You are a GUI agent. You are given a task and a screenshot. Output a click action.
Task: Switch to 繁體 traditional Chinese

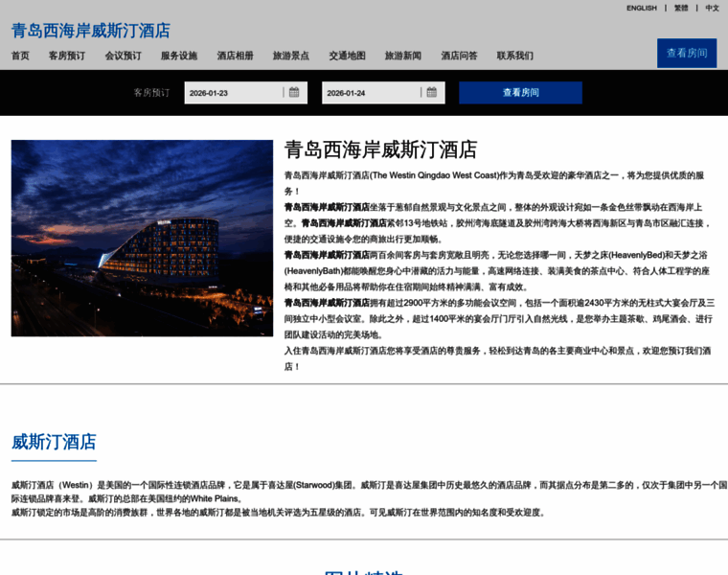click(681, 8)
